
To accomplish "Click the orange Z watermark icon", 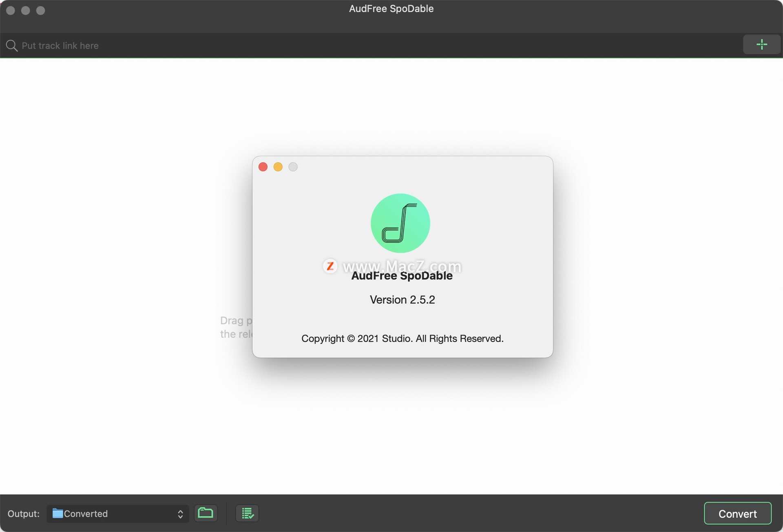I will point(330,266).
